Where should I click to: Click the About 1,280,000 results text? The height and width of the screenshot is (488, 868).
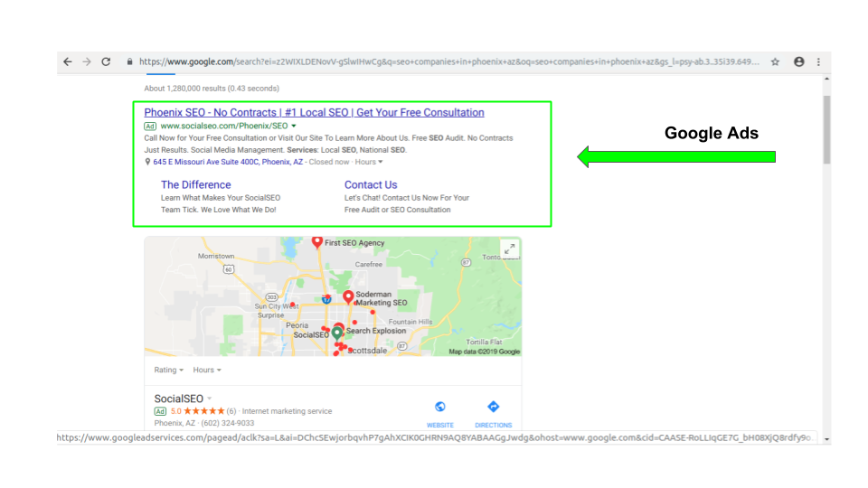click(212, 89)
